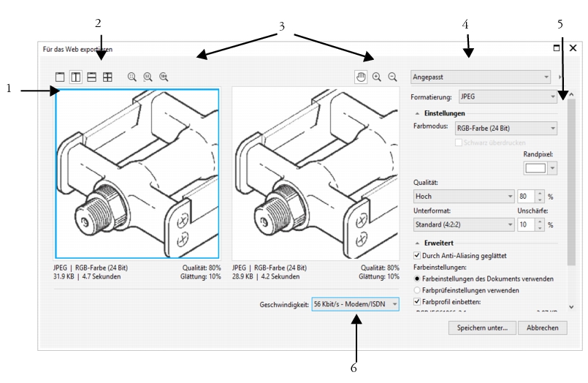The width and height of the screenshot is (588, 383).
Task: Click the 100% zoom magnifier icon
Action: click(164, 77)
